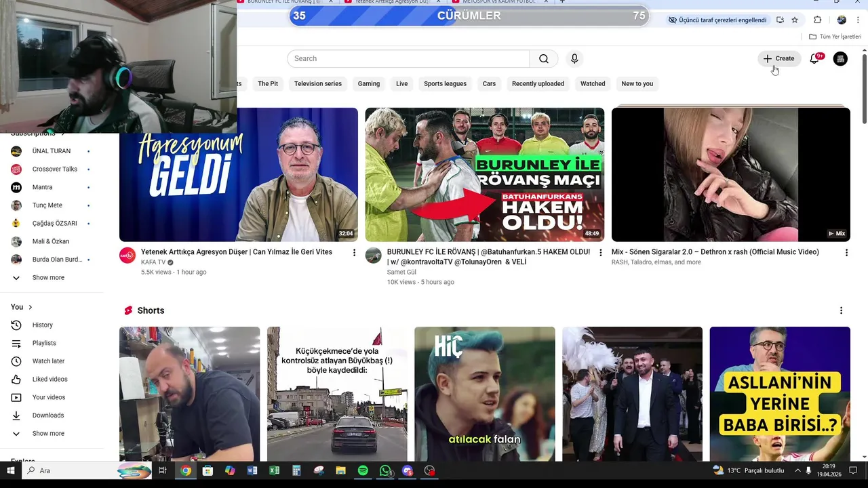Click the Create button

pos(779,59)
